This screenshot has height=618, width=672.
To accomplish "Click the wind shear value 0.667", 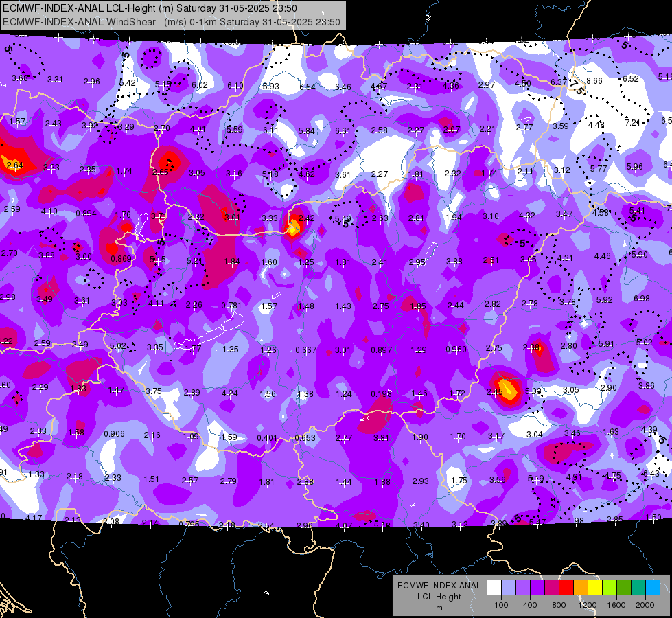I will 306,350.
